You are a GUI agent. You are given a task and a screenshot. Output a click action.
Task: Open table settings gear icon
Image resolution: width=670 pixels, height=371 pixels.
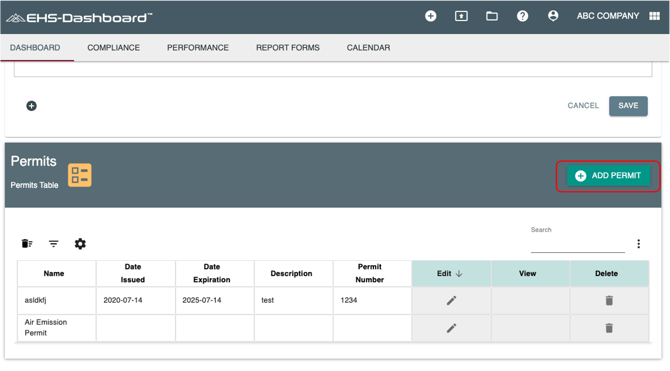(80, 244)
